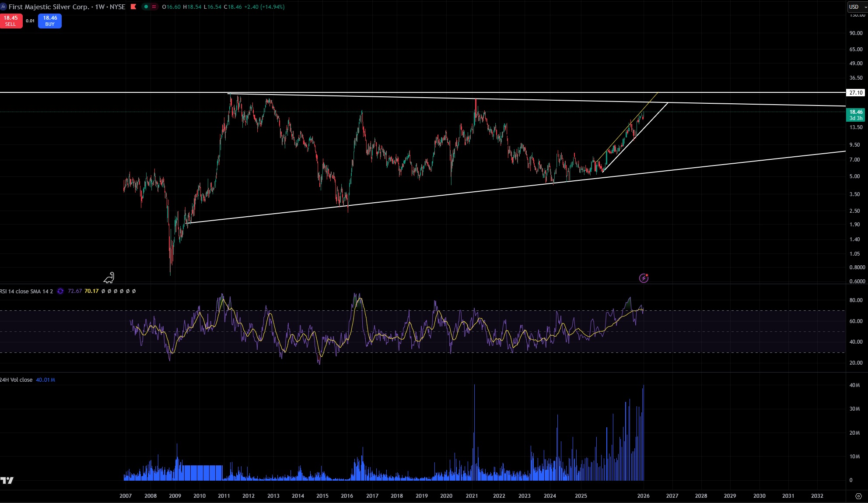Click the First Majestic symbol logo icon

[x=3, y=7]
